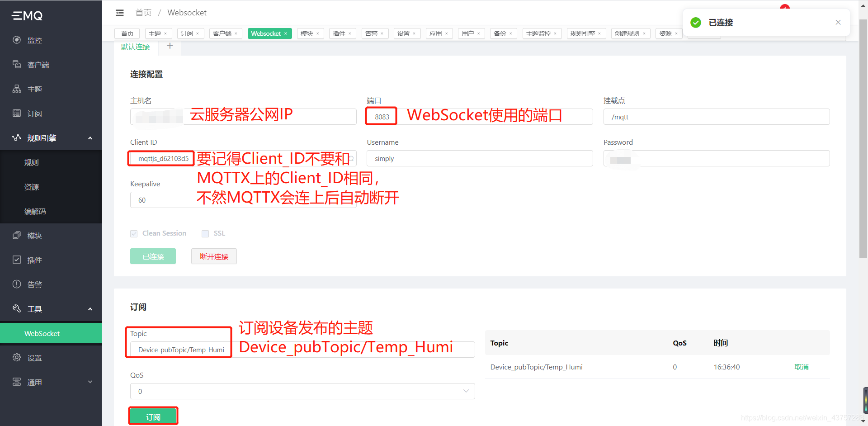Click the subscription Topic input field

coord(302,350)
